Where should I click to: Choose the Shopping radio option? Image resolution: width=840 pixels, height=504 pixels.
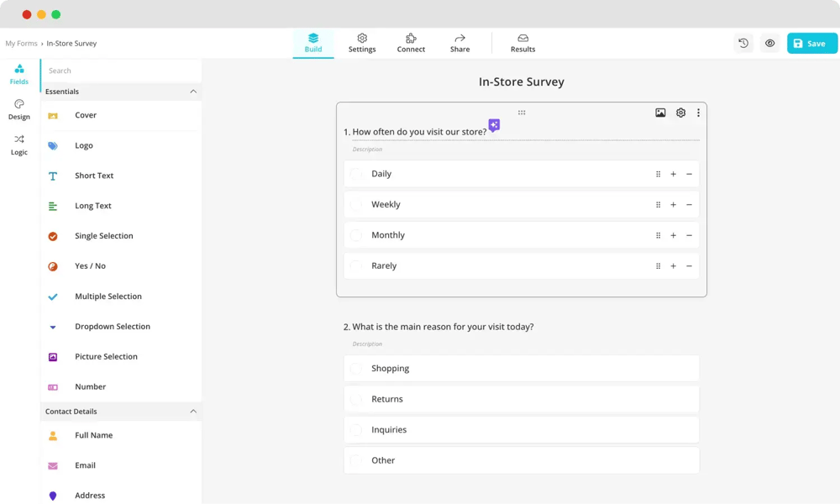[x=356, y=369]
